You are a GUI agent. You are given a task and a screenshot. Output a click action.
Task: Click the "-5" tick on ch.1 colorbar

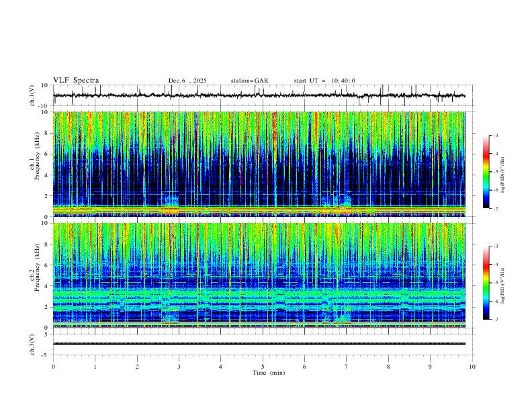point(495,172)
